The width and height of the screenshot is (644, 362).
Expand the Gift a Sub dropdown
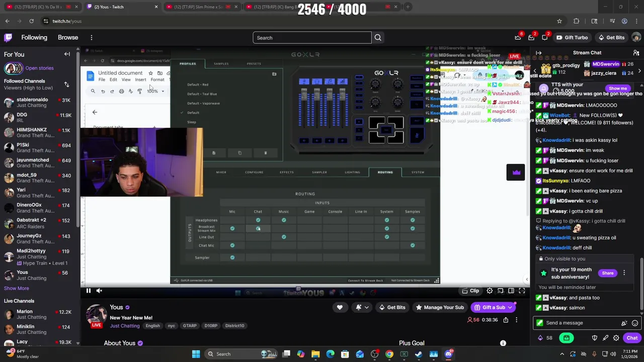(510, 307)
